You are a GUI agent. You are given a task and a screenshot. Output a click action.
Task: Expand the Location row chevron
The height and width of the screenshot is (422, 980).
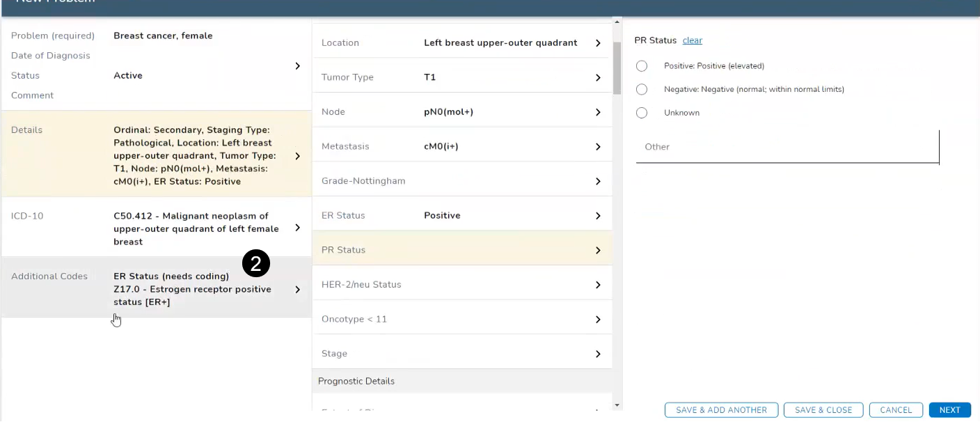(598, 43)
